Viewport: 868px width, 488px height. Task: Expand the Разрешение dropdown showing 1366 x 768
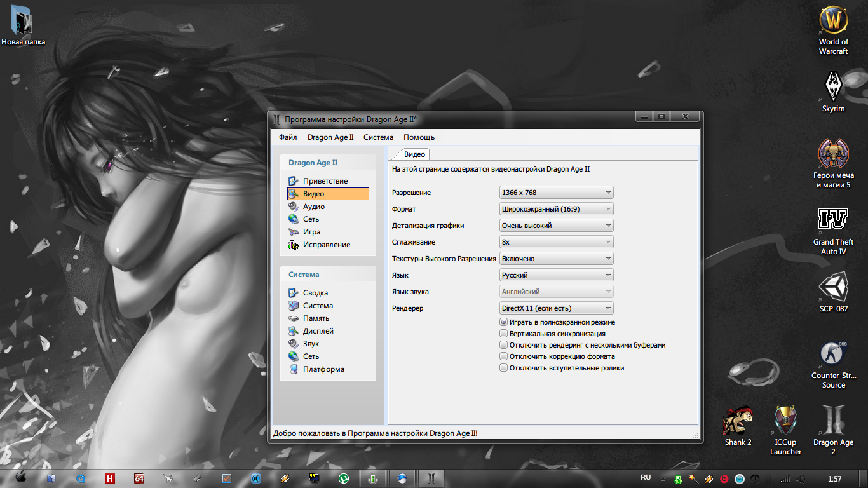pyautogui.click(x=557, y=193)
